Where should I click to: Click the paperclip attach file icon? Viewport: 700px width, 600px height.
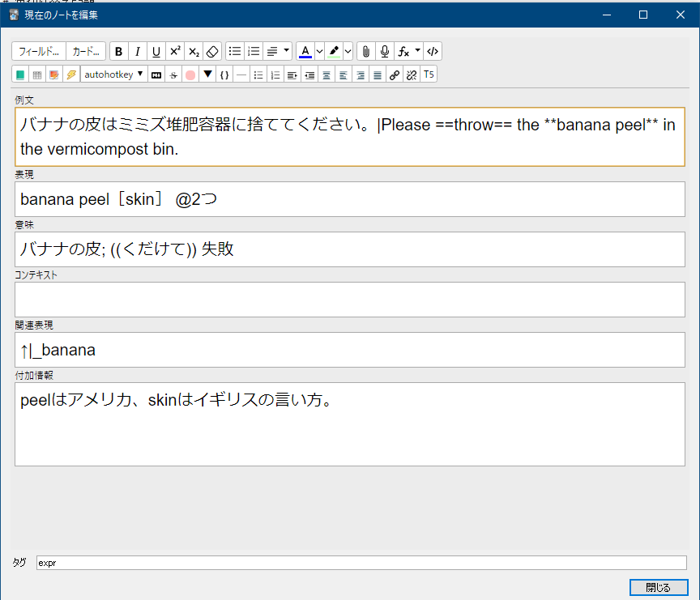pyautogui.click(x=366, y=51)
